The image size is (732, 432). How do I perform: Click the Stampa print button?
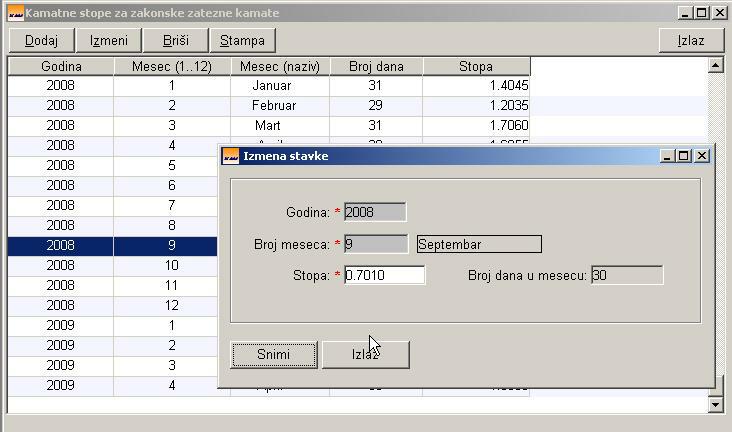coord(242,41)
